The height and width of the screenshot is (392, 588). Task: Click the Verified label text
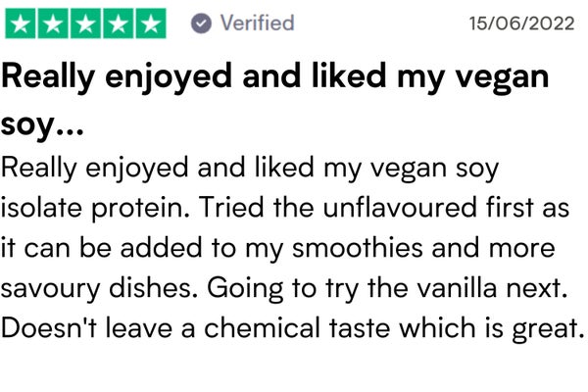[257, 23]
